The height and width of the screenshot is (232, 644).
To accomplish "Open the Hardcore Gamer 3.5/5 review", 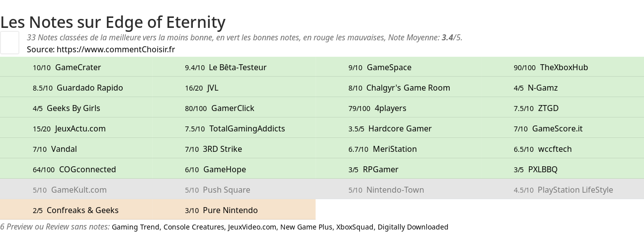I will point(390,128).
